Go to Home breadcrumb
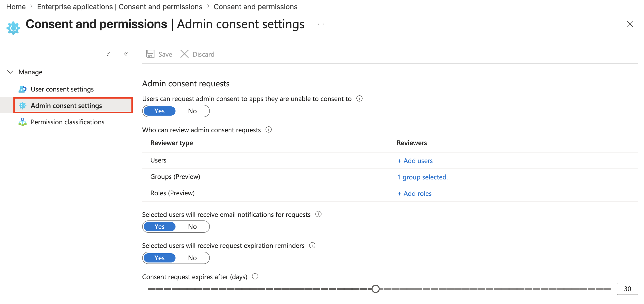 pos(16,7)
